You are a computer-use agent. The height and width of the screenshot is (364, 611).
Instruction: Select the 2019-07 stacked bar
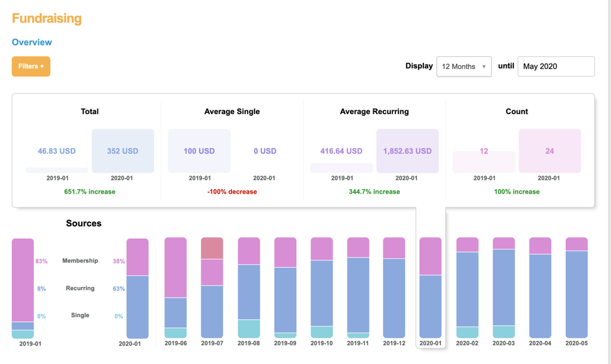(212, 288)
